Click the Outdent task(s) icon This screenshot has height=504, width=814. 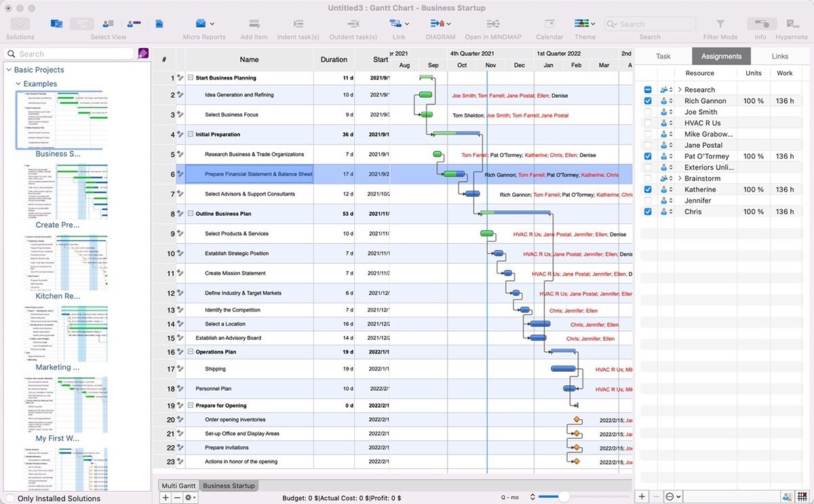[x=353, y=22]
